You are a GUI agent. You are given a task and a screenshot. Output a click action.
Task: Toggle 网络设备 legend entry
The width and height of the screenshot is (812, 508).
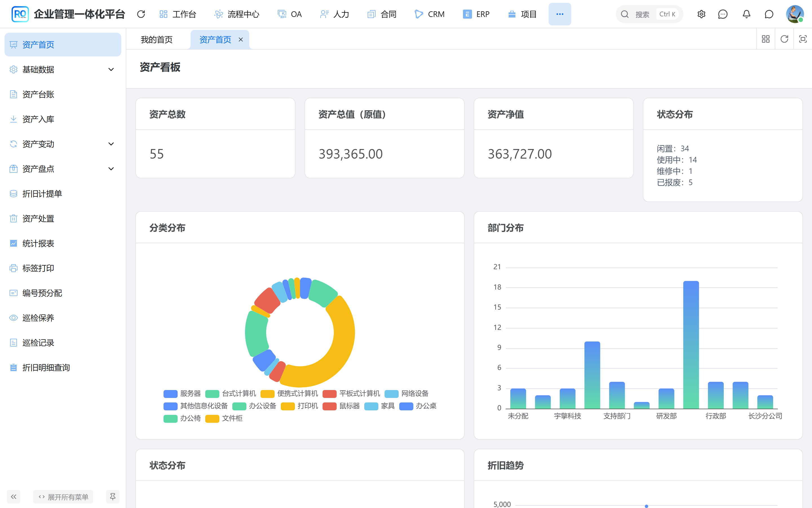click(x=407, y=394)
